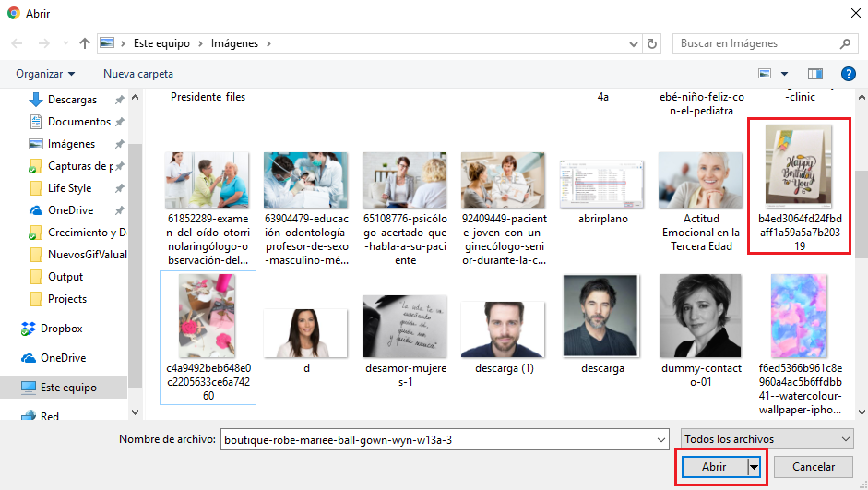
Task: Open the Organizar menu
Action: (45, 74)
